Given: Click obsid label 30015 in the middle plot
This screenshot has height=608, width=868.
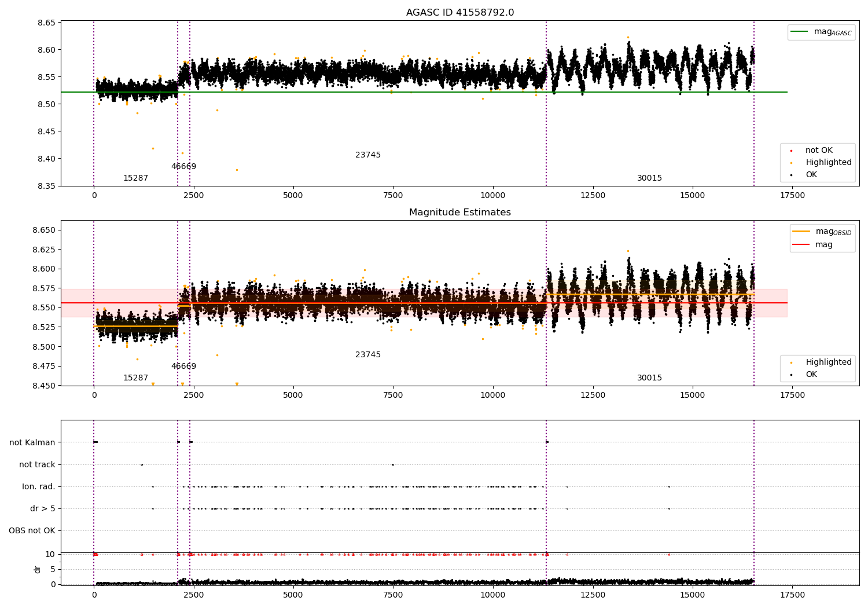Looking at the screenshot, I should [x=649, y=378].
